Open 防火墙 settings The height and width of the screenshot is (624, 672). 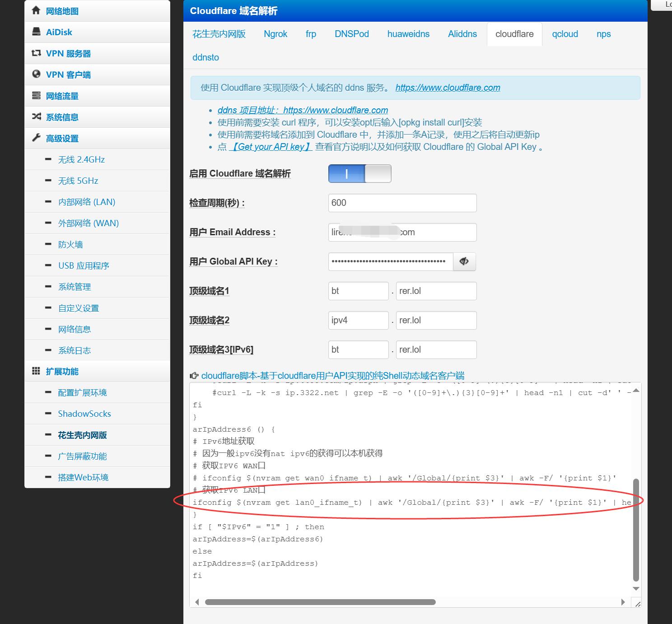pyautogui.click(x=97, y=244)
